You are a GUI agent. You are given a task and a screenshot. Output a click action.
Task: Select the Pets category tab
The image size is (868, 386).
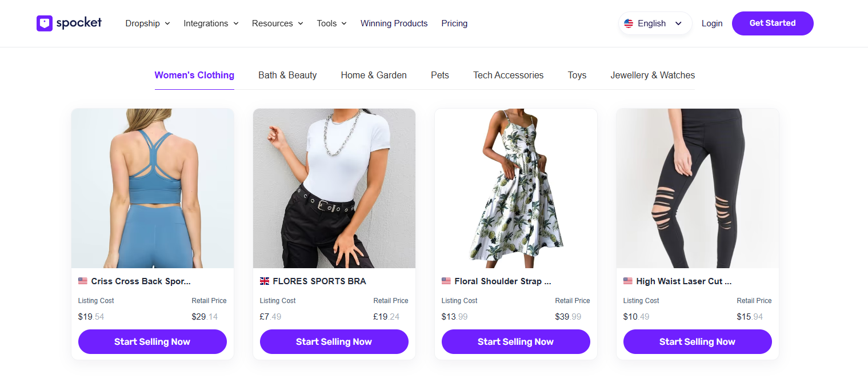[439, 75]
